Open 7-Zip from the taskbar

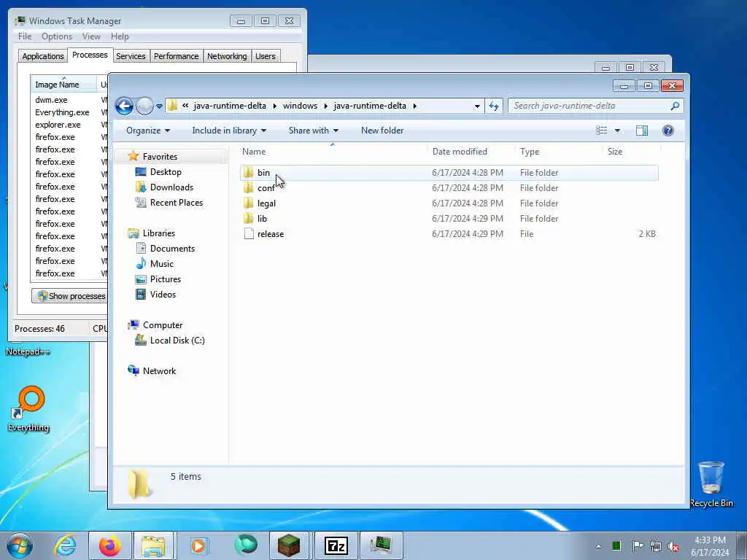pos(336,545)
